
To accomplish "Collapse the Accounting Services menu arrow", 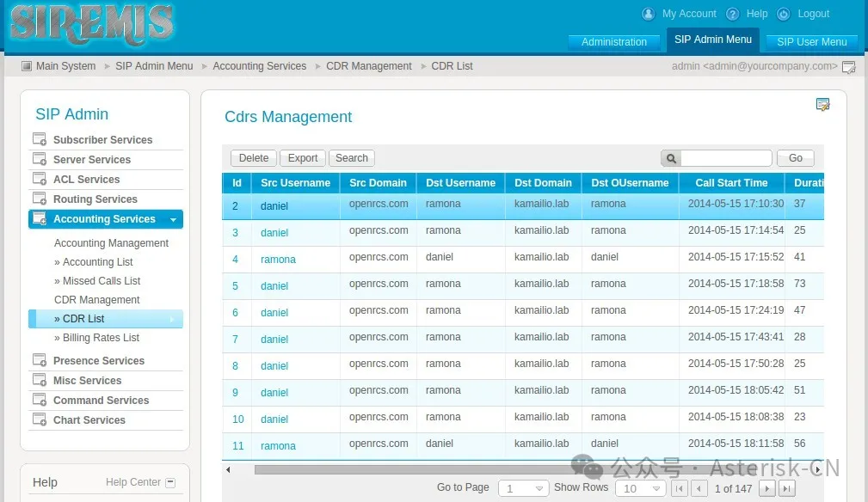I will point(173,220).
